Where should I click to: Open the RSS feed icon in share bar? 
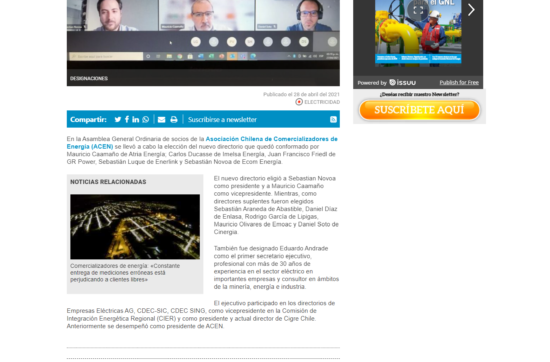click(x=333, y=120)
